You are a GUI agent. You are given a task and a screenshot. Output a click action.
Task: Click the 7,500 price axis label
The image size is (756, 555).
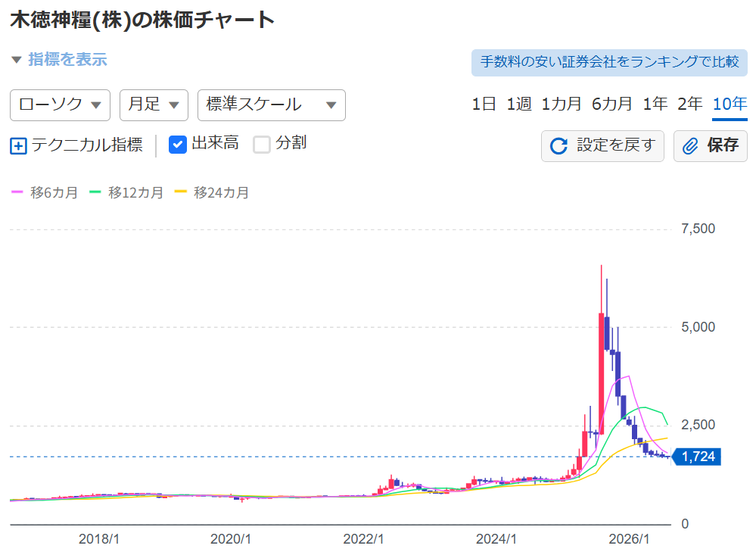(x=698, y=229)
